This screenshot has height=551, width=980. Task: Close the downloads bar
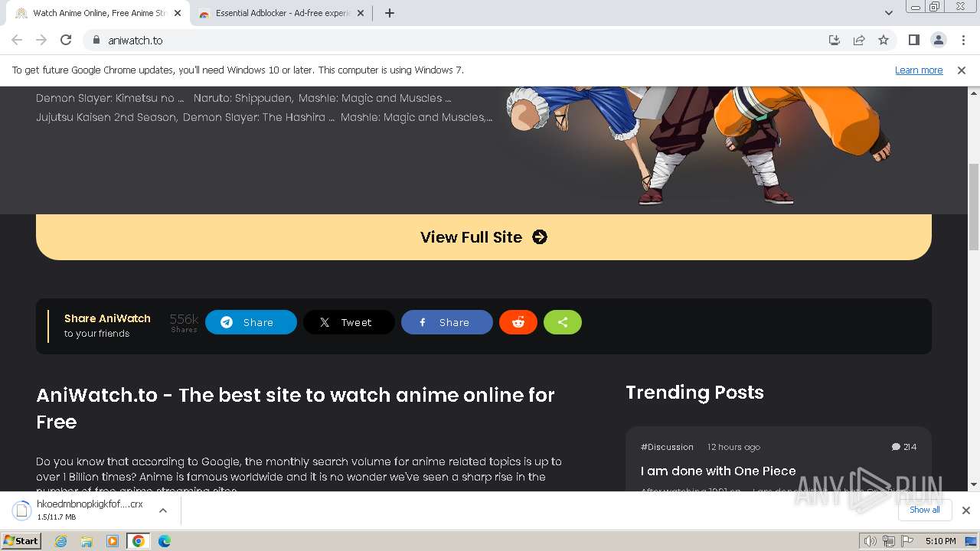(965, 510)
